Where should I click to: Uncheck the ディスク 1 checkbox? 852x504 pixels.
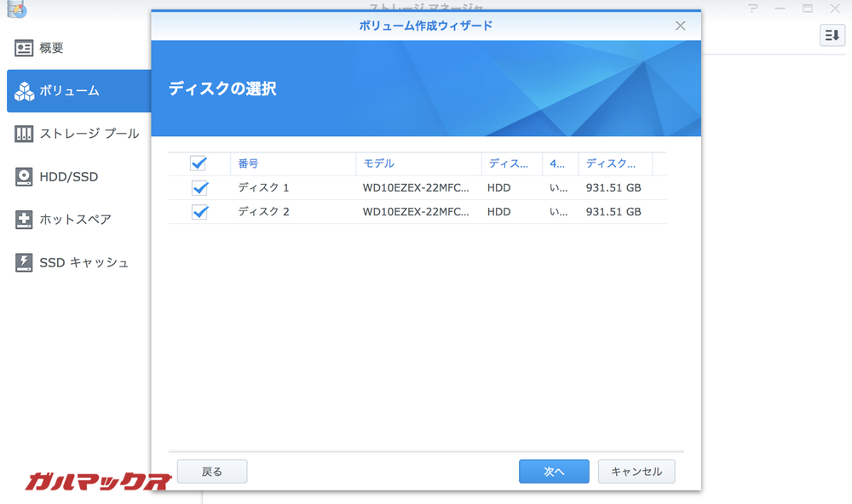point(199,188)
